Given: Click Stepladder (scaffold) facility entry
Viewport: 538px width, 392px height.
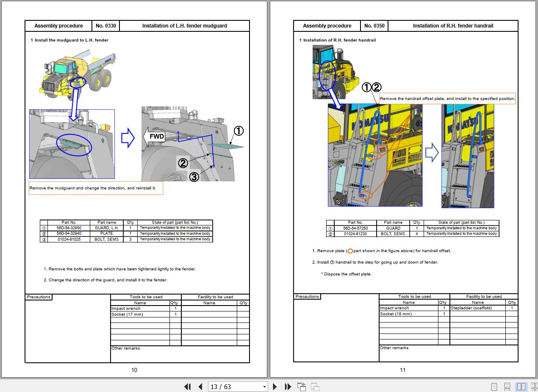Looking at the screenshot, I should point(471,308).
